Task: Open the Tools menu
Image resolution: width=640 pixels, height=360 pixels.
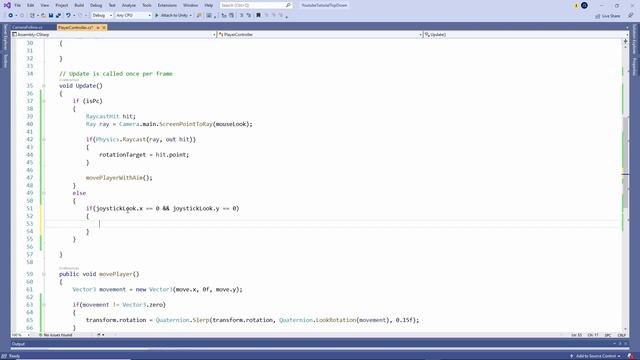Action: [147, 5]
